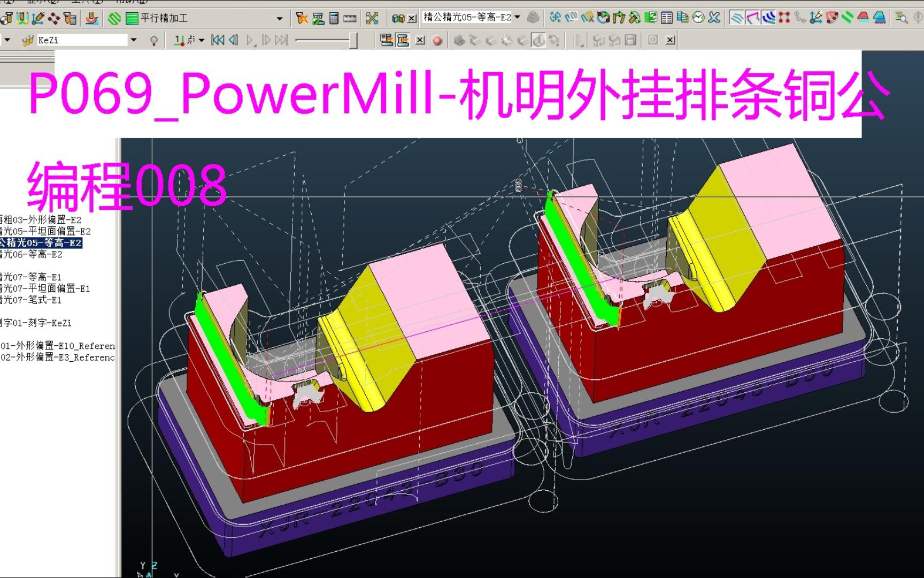Viewport: 924px width, 578px height.
Task: Open the toolpath list table icon
Action: [x=667, y=18]
